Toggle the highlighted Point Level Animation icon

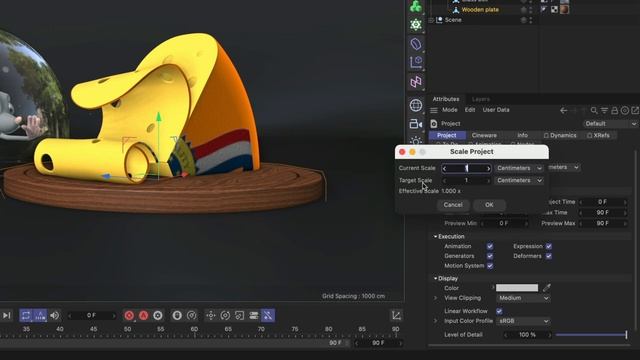(x=268, y=315)
